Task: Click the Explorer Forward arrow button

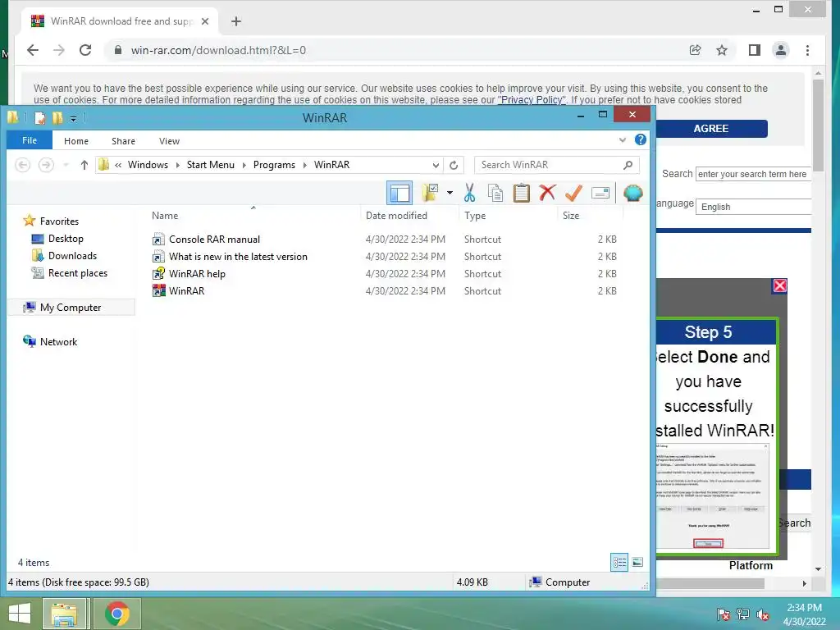Action: coord(46,164)
